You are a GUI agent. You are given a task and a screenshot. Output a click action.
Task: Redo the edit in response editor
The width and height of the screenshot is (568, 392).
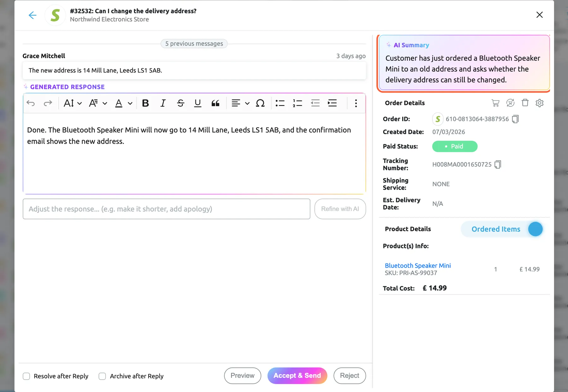pos(48,103)
